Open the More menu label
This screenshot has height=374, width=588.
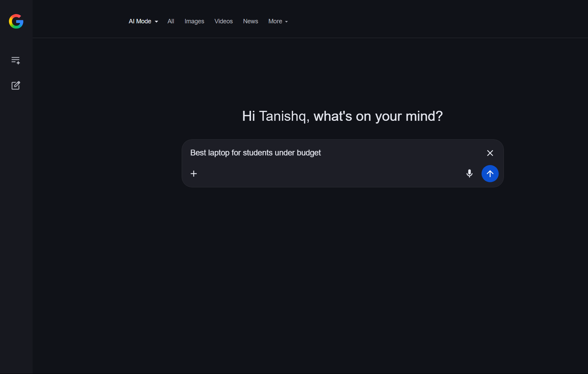[275, 21]
